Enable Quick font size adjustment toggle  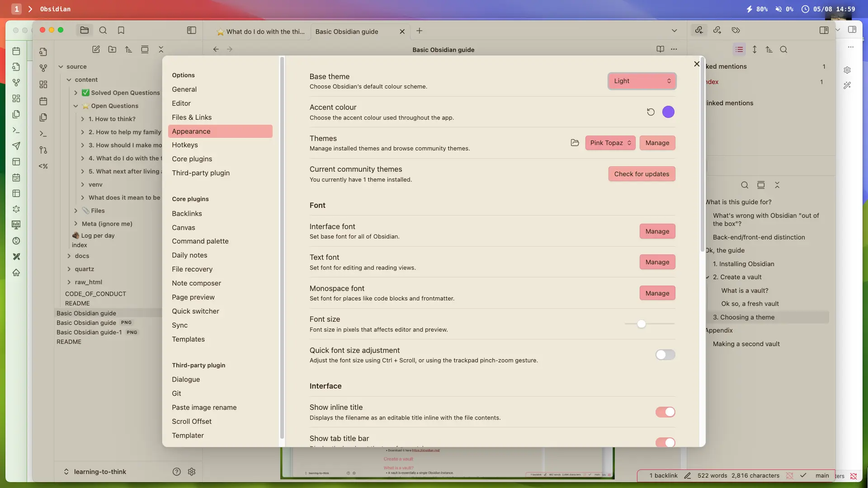point(665,355)
